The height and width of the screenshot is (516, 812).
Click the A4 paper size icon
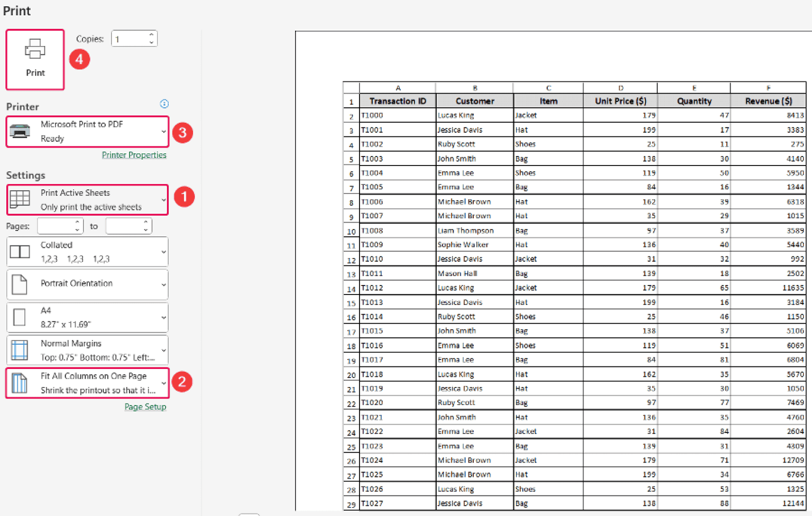[20, 317]
